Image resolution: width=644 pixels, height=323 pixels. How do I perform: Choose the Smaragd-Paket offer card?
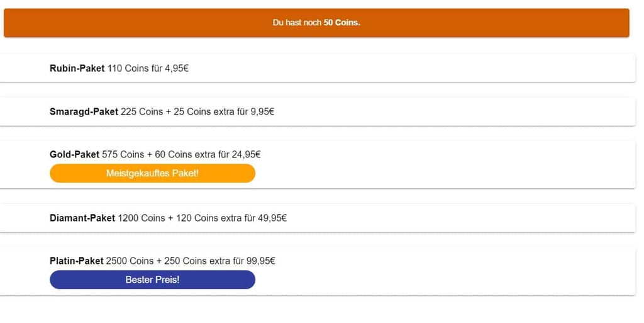tap(318, 111)
